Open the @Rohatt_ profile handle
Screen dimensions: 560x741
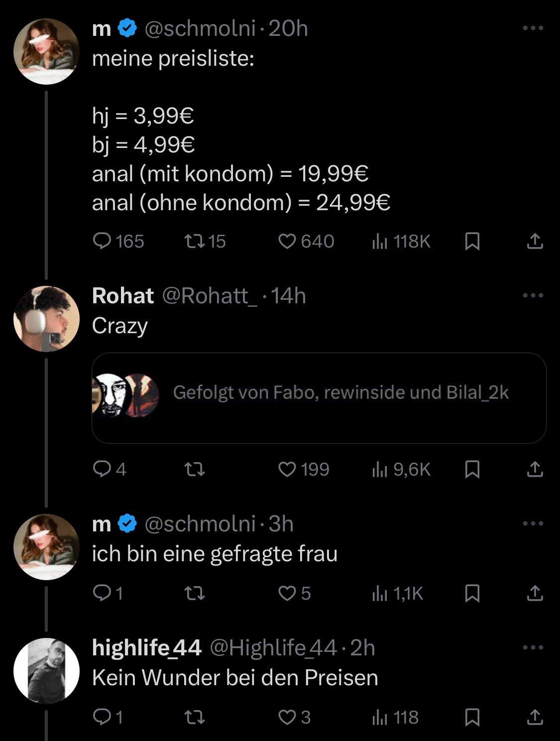pyautogui.click(x=210, y=296)
